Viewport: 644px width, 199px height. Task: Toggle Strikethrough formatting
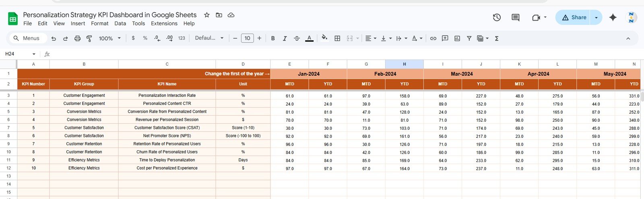click(297, 38)
